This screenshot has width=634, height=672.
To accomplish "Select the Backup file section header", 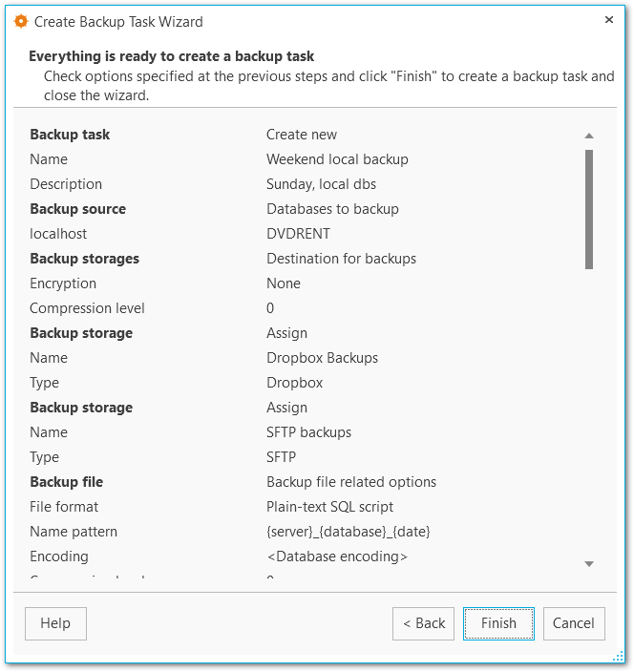I will tap(66, 482).
